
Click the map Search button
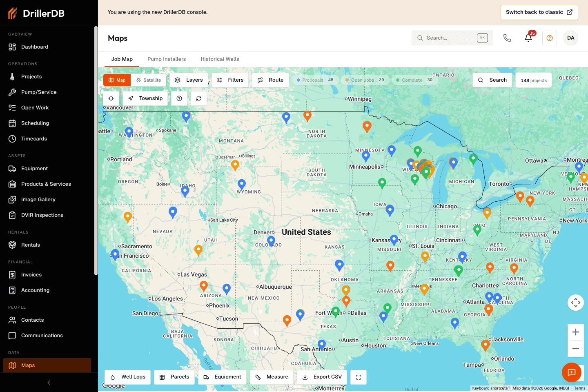(x=492, y=80)
